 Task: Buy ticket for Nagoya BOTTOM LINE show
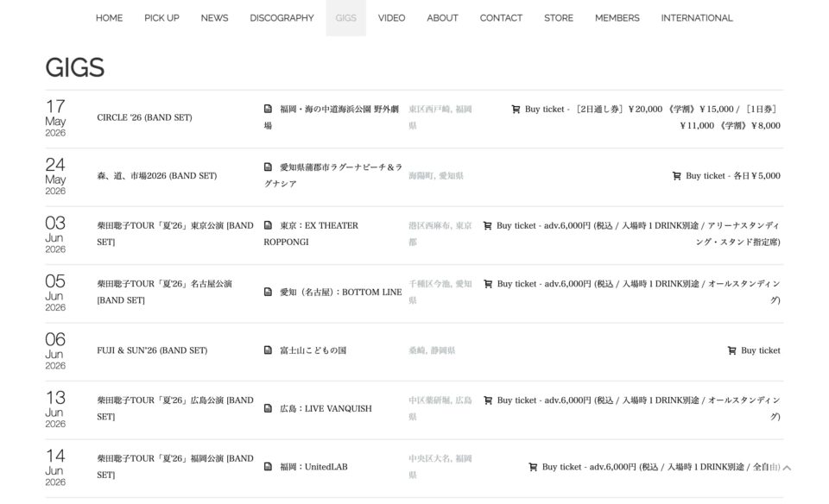point(632,292)
